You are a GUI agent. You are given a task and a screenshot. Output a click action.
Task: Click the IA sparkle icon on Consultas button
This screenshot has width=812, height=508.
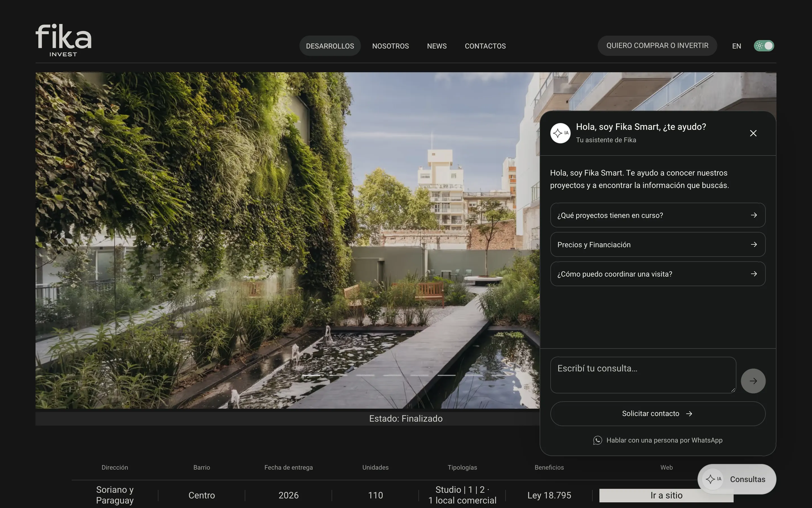[713, 479]
